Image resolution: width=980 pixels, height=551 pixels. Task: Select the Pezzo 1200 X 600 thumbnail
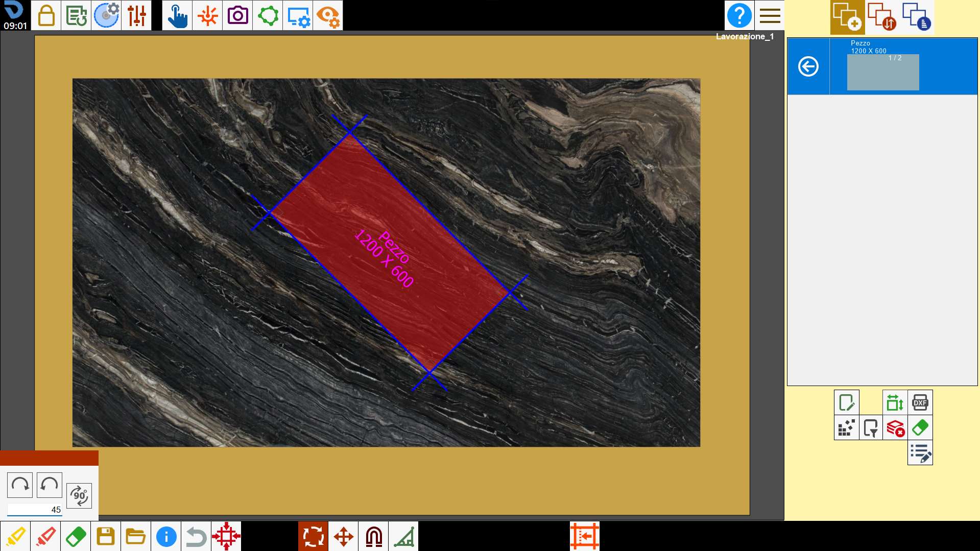coord(883,72)
